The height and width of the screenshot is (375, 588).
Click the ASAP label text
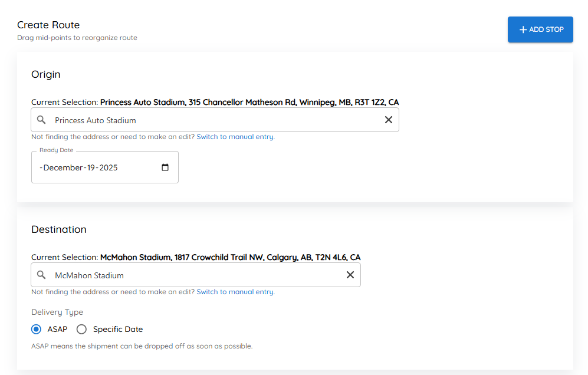(x=57, y=329)
